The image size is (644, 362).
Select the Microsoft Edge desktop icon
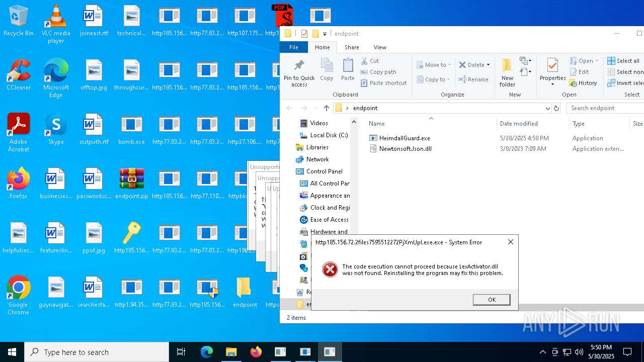[x=56, y=78]
